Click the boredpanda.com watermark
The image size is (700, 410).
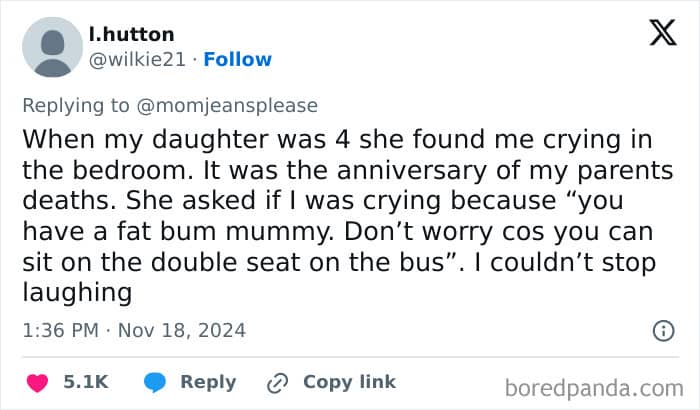594,386
